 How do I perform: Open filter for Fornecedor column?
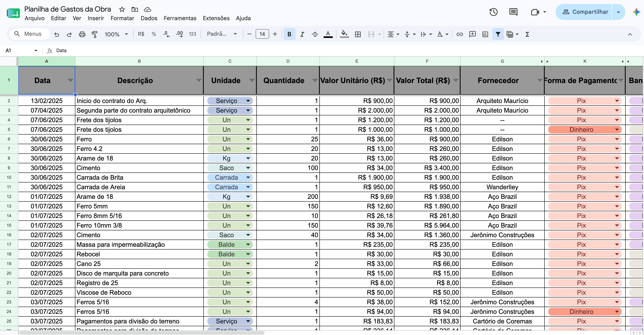click(540, 80)
